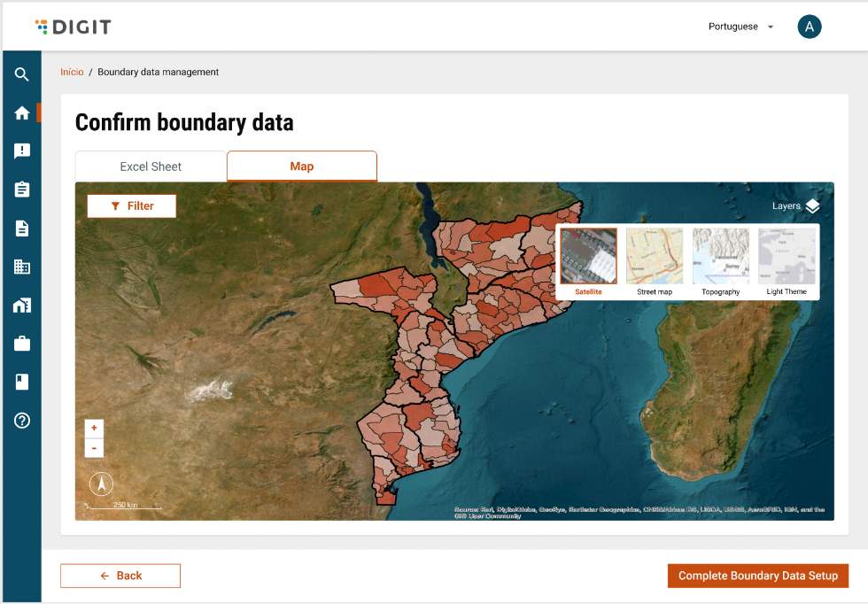868x604 pixels.
Task: Open the document icon in sidebar
Action: 22,228
